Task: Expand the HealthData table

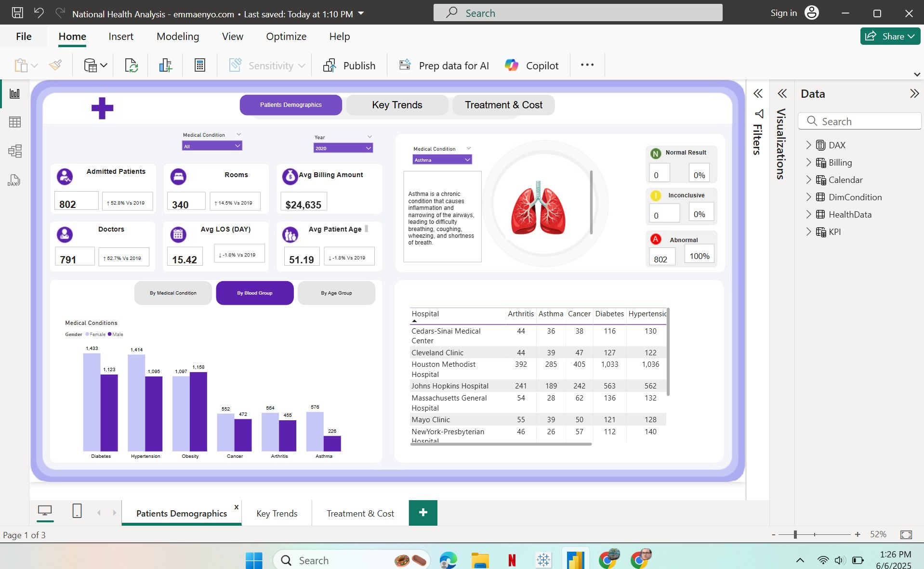Action: pos(809,214)
